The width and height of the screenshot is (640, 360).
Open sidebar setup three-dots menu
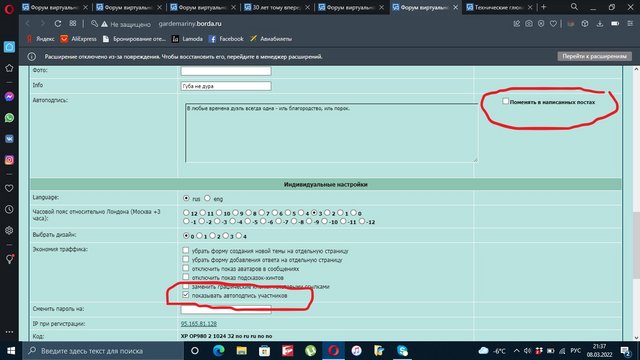9,332
